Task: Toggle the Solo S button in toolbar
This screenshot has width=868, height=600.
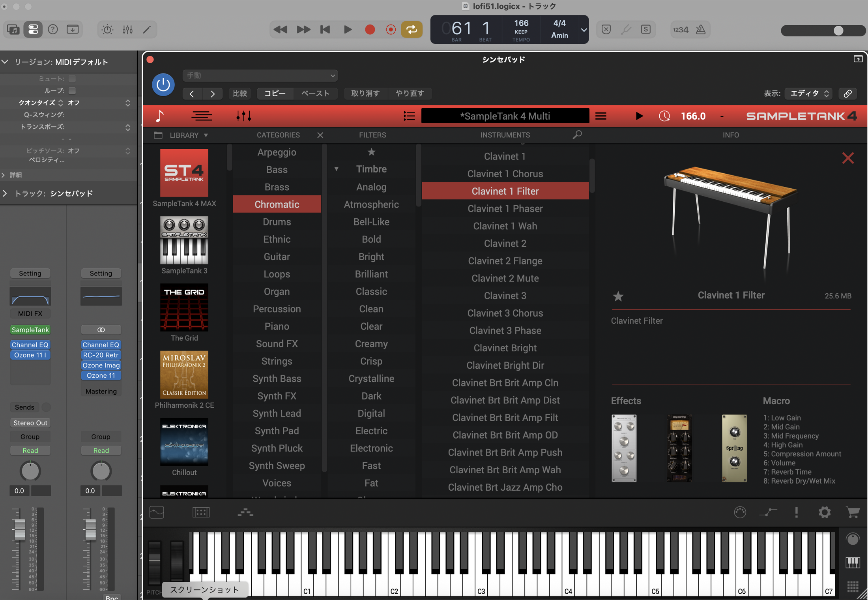Action: coord(646,29)
